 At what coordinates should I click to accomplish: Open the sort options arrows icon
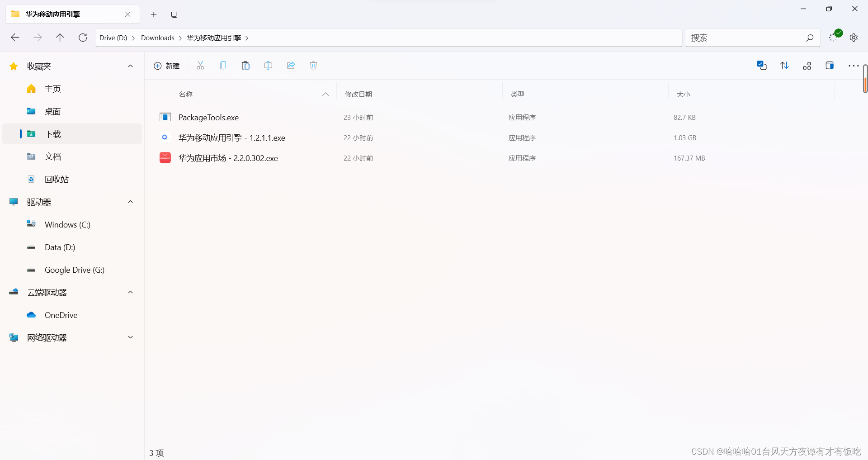click(x=784, y=66)
